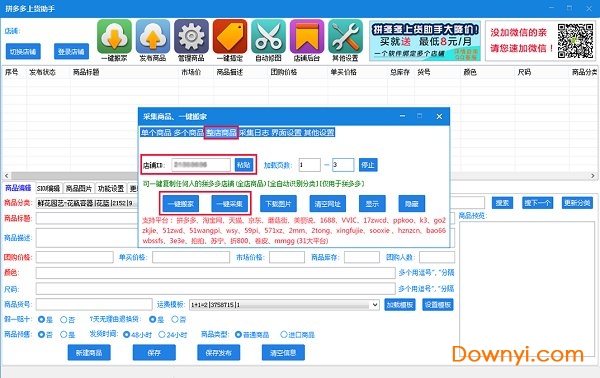Select the 商品图片 tab
The width and height of the screenshot is (600, 378).
coord(79,188)
